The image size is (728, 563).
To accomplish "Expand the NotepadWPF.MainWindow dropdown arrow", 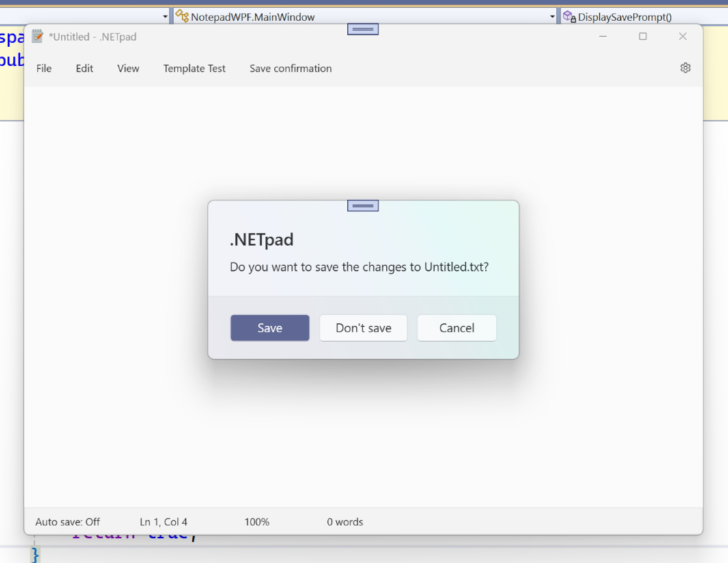I will coord(552,16).
